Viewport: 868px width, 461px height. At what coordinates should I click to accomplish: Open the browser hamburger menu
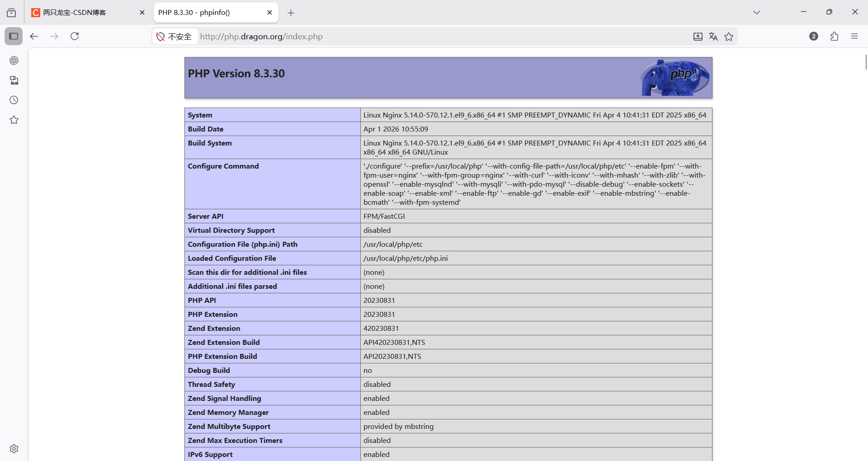[x=854, y=36]
